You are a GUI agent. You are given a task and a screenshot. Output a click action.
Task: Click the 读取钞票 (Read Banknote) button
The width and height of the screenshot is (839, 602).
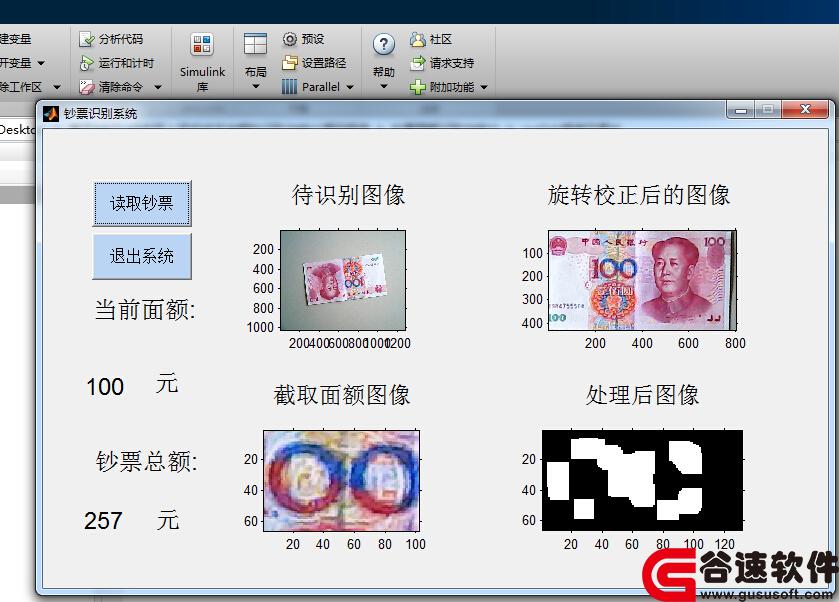pyautogui.click(x=142, y=203)
